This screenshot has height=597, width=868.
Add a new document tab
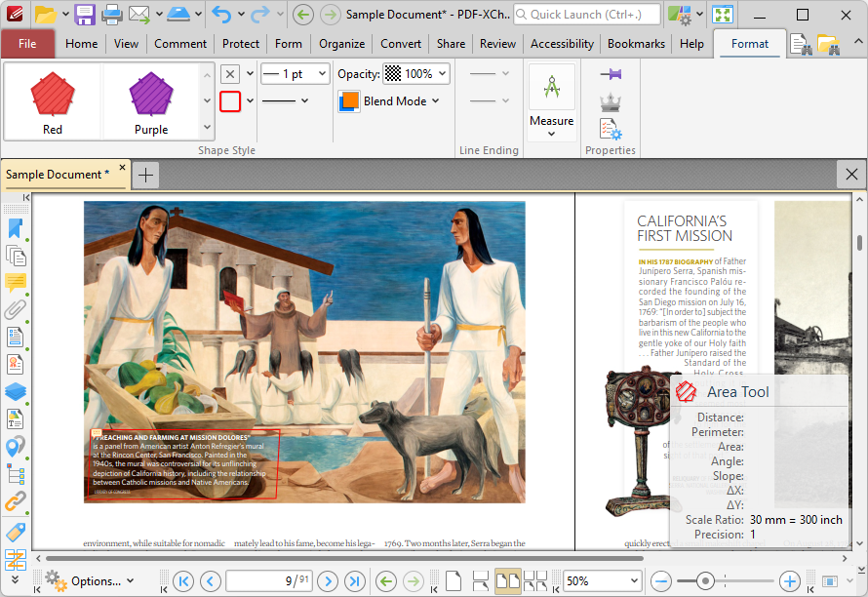pyautogui.click(x=145, y=176)
